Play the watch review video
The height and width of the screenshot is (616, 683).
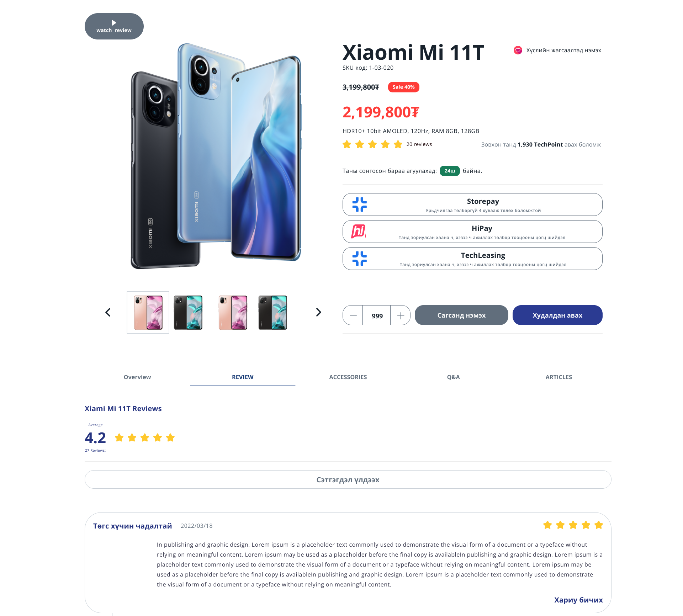click(114, 26)
